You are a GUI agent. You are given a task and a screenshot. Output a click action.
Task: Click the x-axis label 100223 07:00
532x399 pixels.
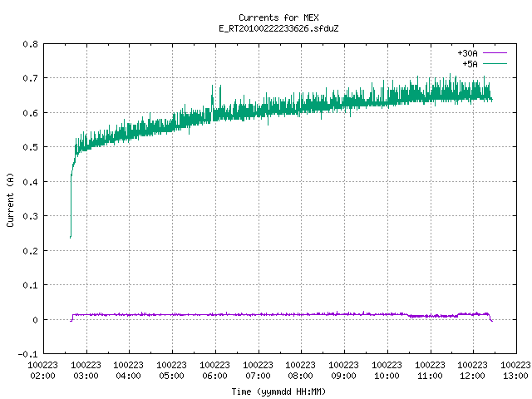click(258, 370)
